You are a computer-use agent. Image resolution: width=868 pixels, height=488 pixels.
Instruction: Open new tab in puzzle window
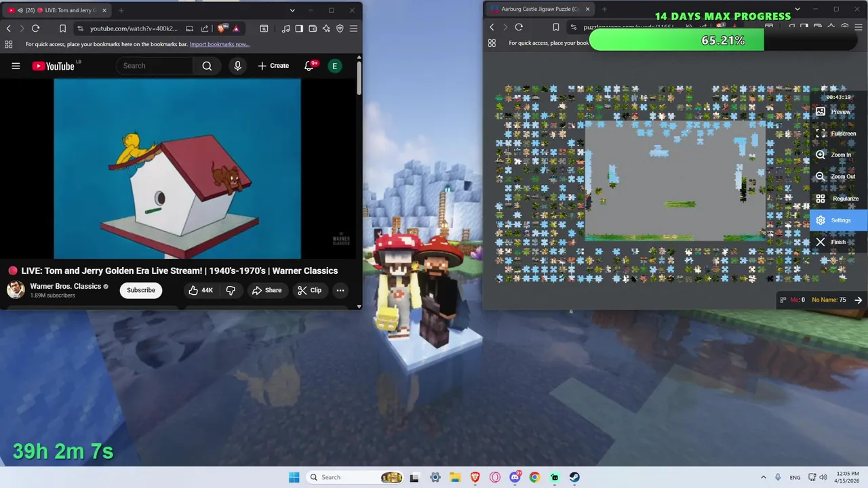pos(604,9)
